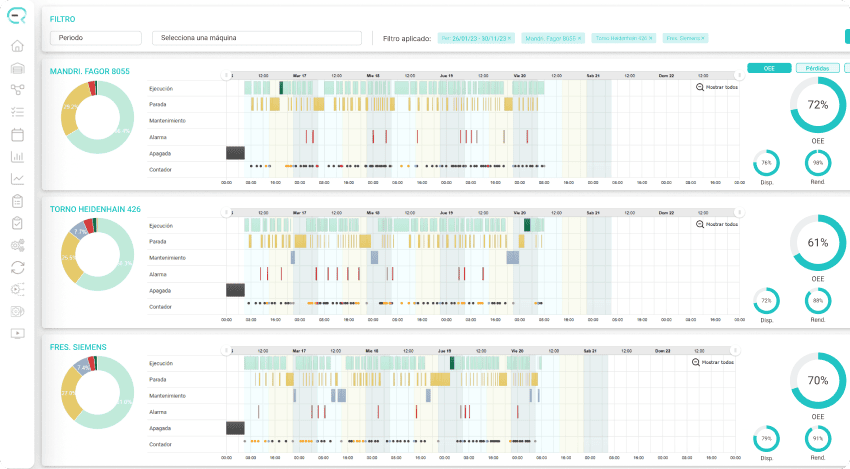Switch to the OEE tab
Image resolution: width=850 pixels, height=469 pixels.
(x=769, y=68)
